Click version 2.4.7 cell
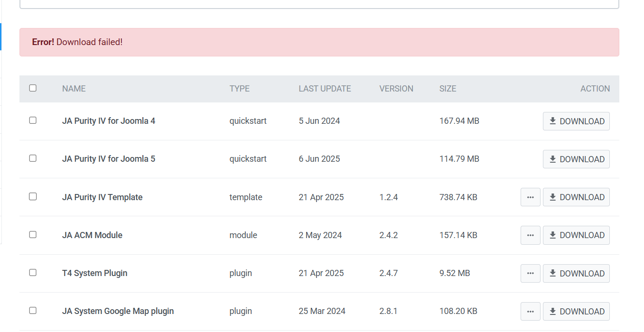Viewport: 644px width, 332px height. click(x=389, y=273)
